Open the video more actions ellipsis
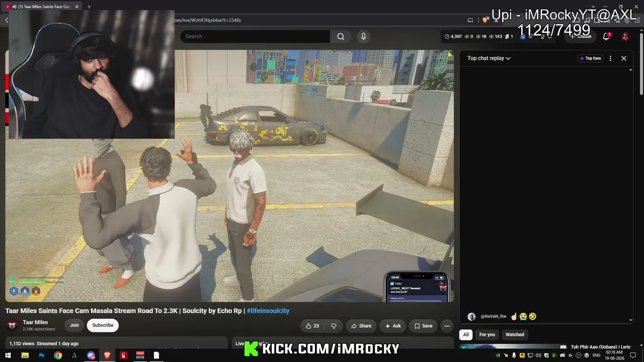 (447, 326)
